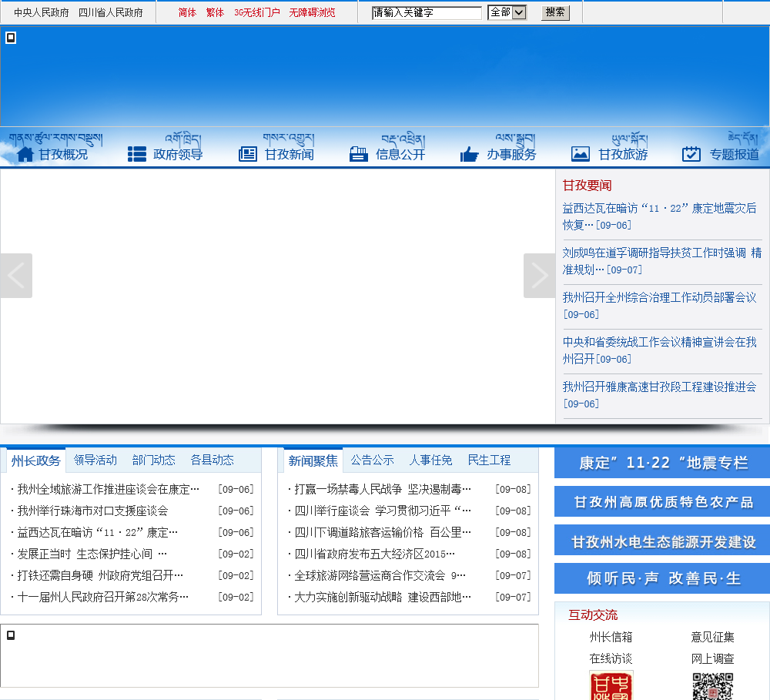Select the 部门动态 tab
This screenshot has height=700, width=770.
154,461
